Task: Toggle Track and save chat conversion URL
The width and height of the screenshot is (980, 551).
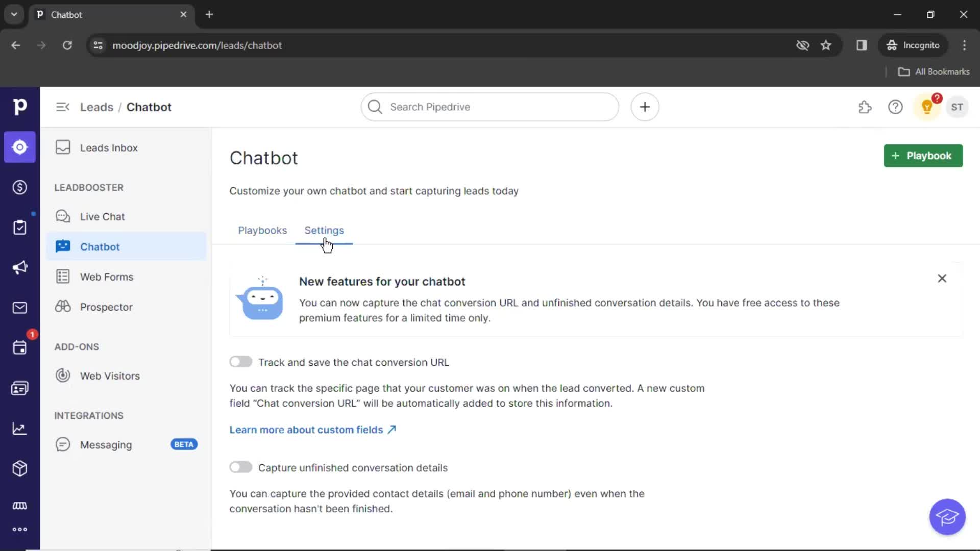Action: [x=240, y=362]
